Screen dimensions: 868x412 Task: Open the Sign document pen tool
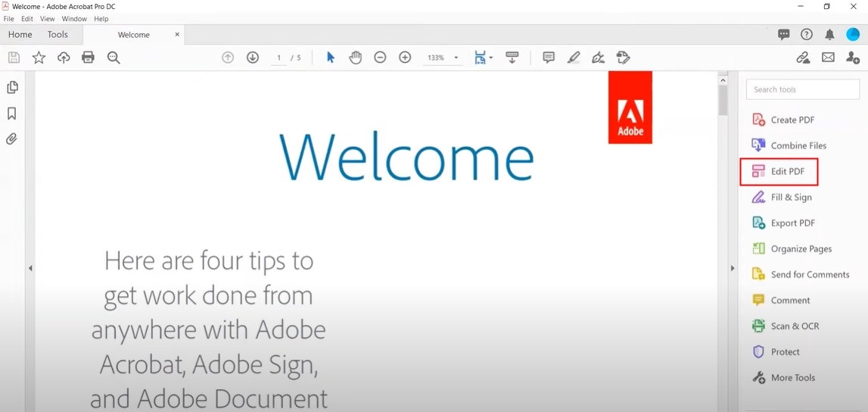coord(598,57)
